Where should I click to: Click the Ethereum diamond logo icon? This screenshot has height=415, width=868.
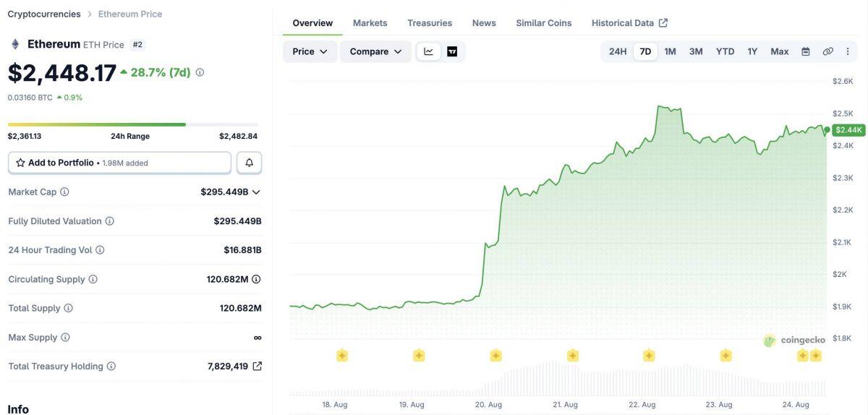15,44
